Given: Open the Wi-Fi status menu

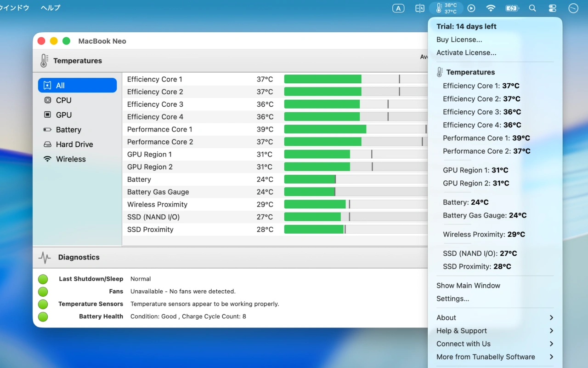Looking at the screenshot, I should pyautogui.click(x=491, y=8).
